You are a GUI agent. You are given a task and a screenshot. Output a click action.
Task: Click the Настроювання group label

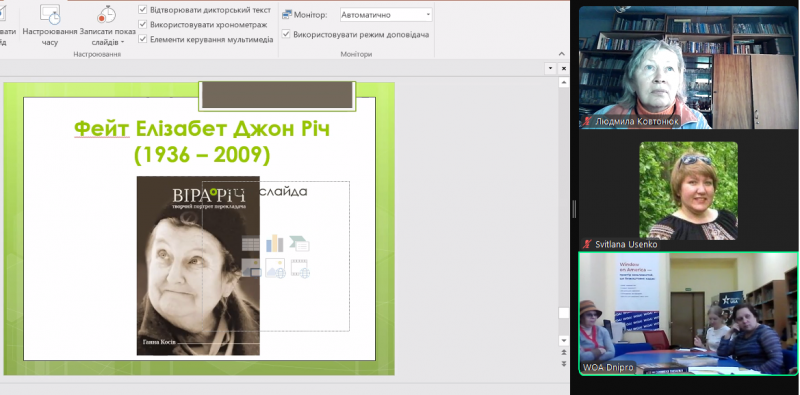(x=97, y=54)
